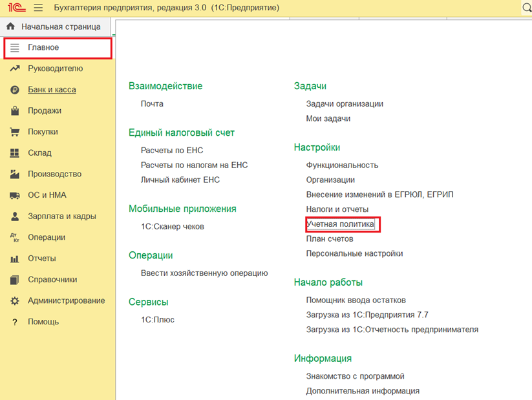Click the Информация heading

(x=323, y=358)
